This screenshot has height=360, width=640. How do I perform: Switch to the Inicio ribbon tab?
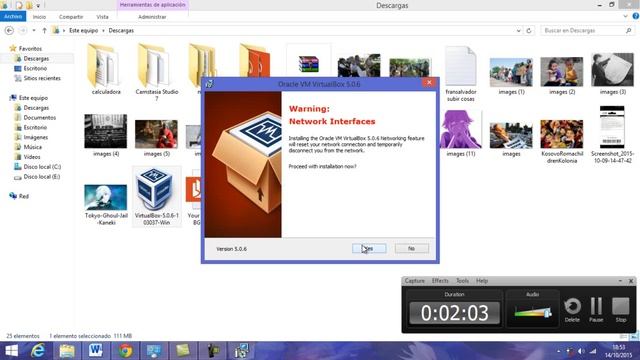(39, 17)
